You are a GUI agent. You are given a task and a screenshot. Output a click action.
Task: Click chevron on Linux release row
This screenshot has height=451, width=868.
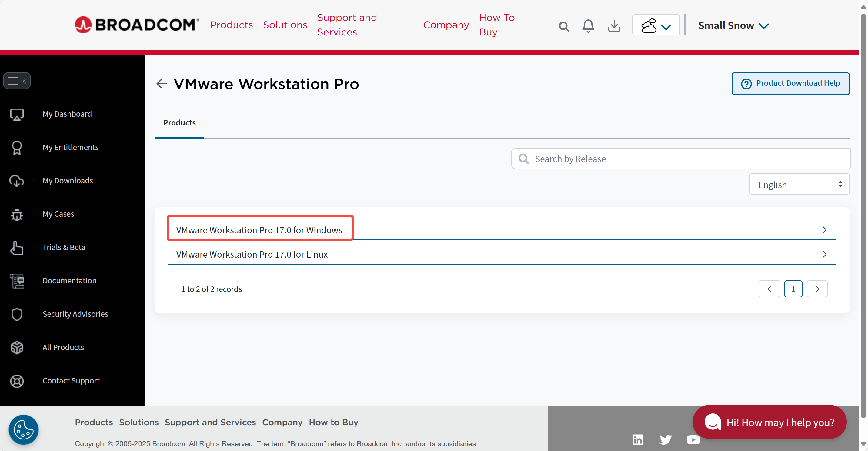click(x=824, y=254)
